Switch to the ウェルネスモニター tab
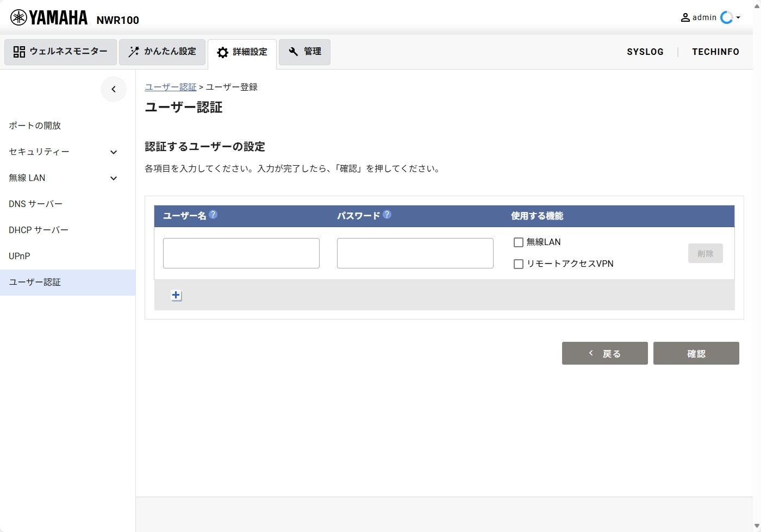This screenshot has height=532, width=761. [x=61, y=52]
